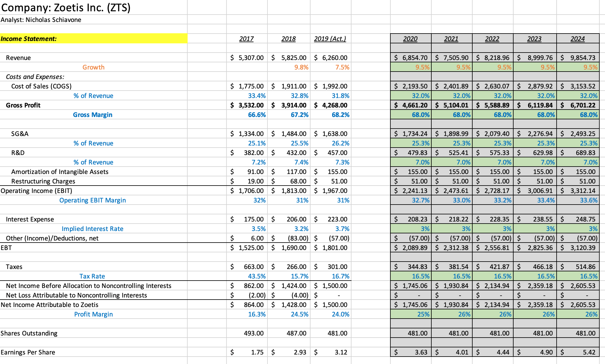Click the 2019 SG&A percent 26.2%
605x364 pixels.
(340, 143)
